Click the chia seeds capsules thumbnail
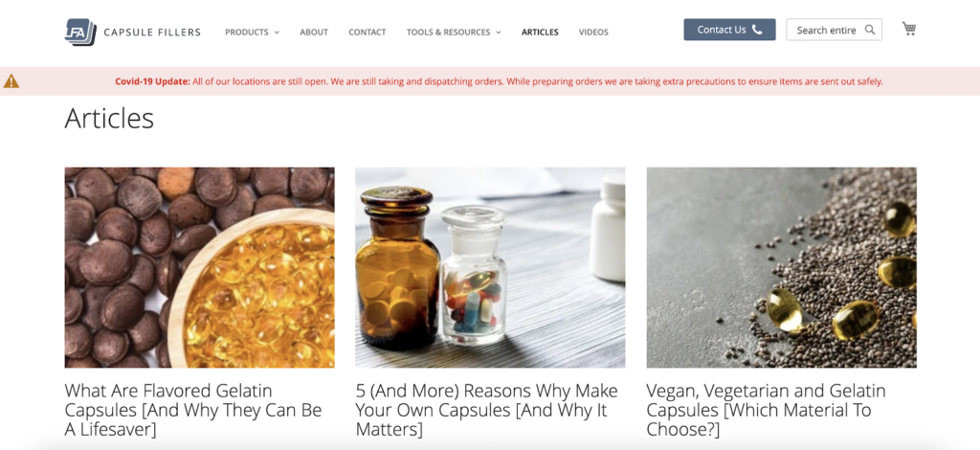Viewport: 980px width, 450px height. [781, 267]
